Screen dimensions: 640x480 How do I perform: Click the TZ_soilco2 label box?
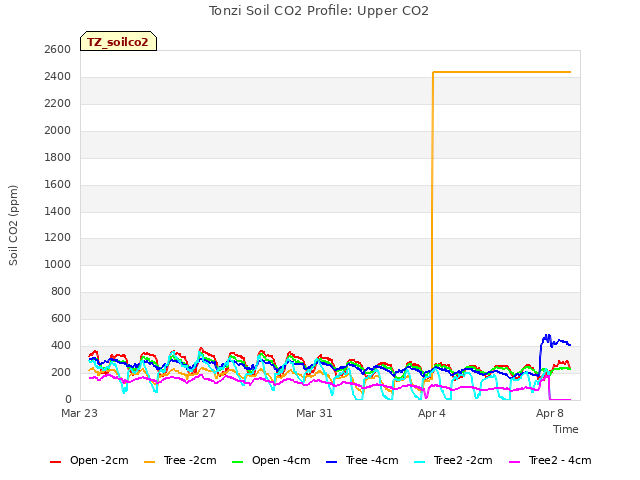coord(118,41)
